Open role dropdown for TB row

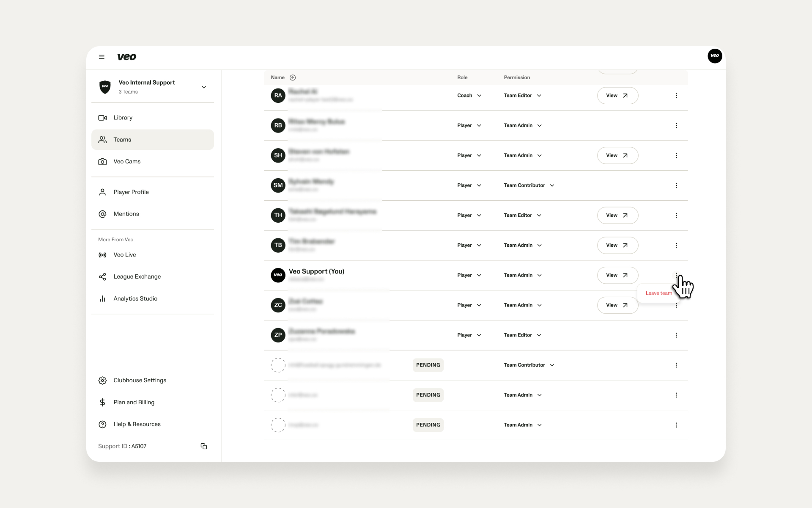[x=469, y=246]
